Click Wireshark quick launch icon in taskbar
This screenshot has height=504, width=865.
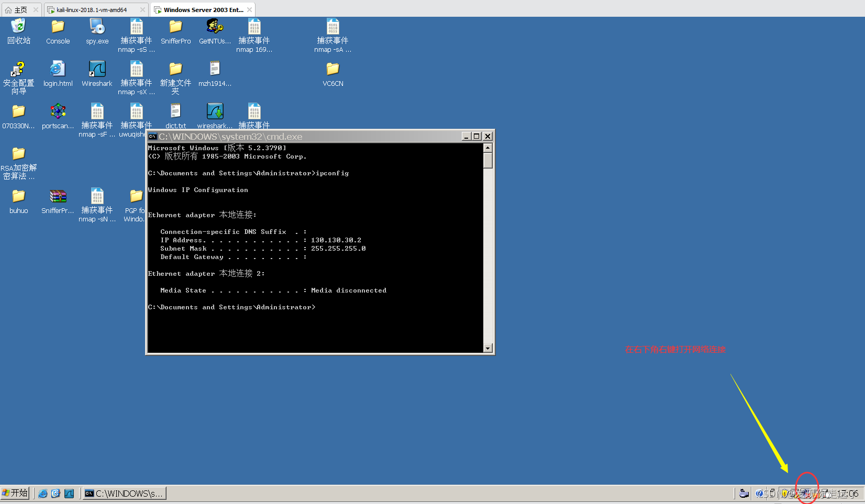tap(69, 494)
